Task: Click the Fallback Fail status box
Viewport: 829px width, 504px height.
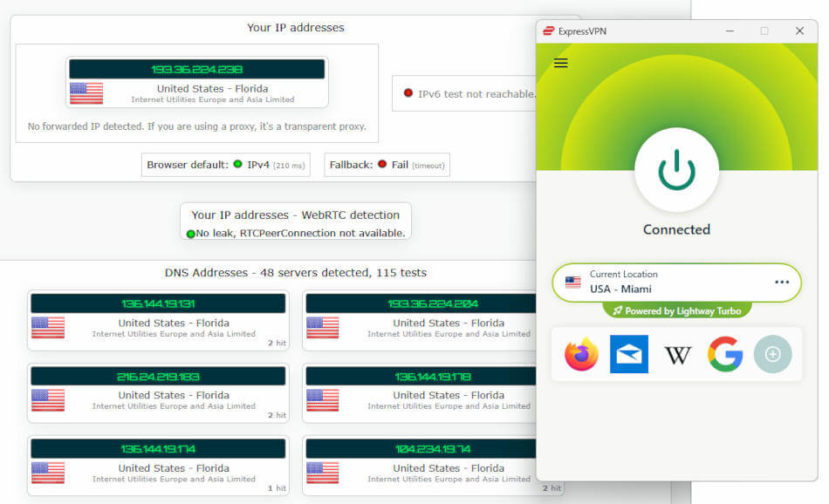Action: [387, 165]
